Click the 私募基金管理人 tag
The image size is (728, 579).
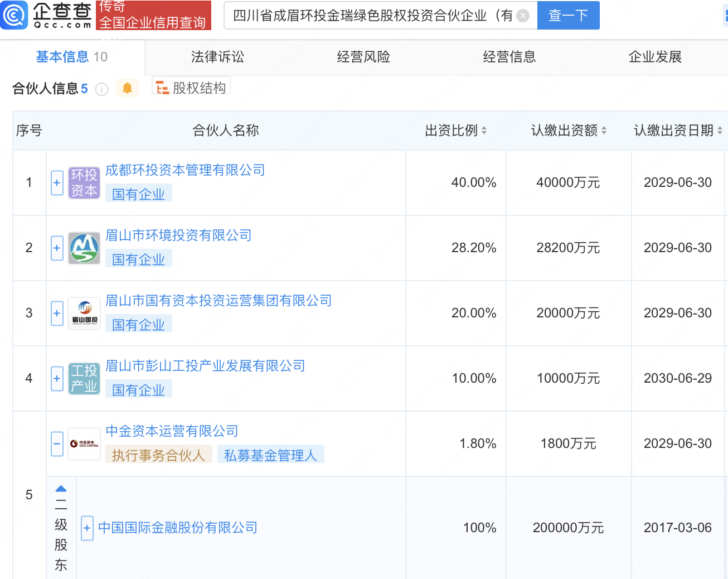click(x=271, y=455)
